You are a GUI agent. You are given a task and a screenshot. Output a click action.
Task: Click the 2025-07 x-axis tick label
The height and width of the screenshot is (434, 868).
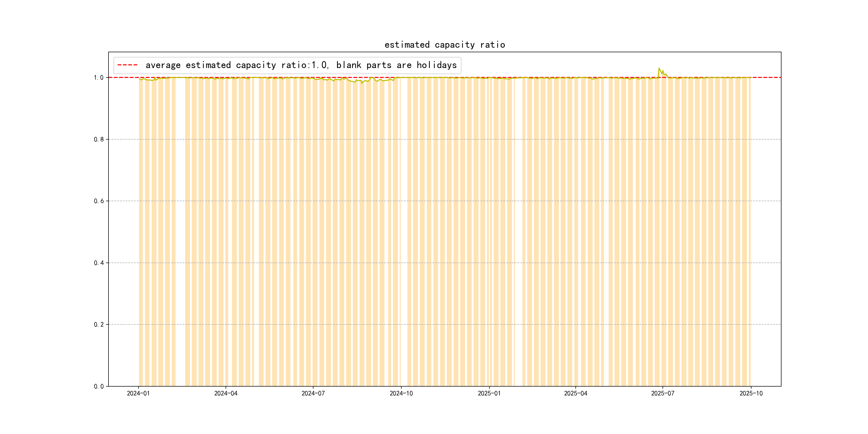pos(663,393)
